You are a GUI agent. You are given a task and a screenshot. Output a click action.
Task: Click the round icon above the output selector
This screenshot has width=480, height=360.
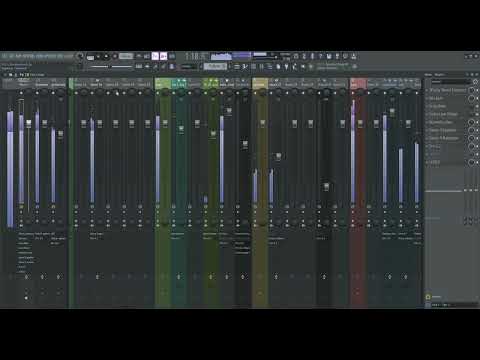[428, 297]
